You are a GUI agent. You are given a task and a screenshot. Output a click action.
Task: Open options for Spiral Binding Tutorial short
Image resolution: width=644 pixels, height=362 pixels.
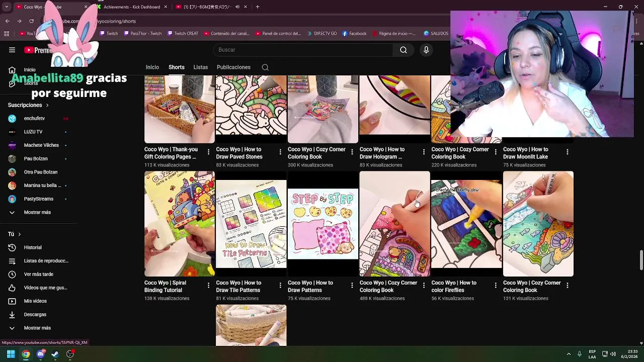(209, 285)
